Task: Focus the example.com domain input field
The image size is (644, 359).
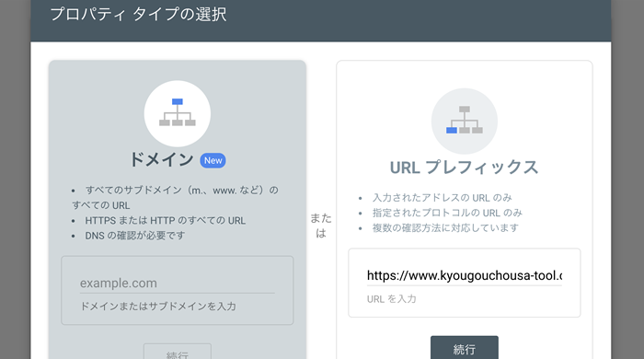Action: [177, 284]
